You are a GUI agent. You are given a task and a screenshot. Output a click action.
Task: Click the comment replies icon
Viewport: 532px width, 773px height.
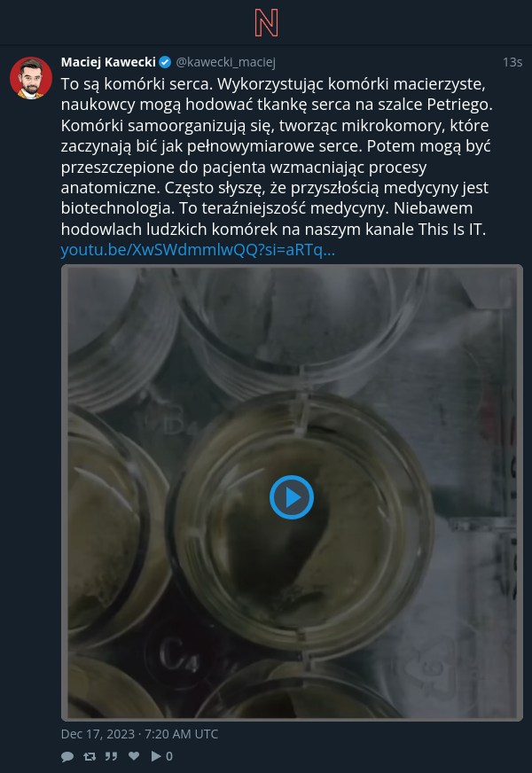[x=67, y=756]
